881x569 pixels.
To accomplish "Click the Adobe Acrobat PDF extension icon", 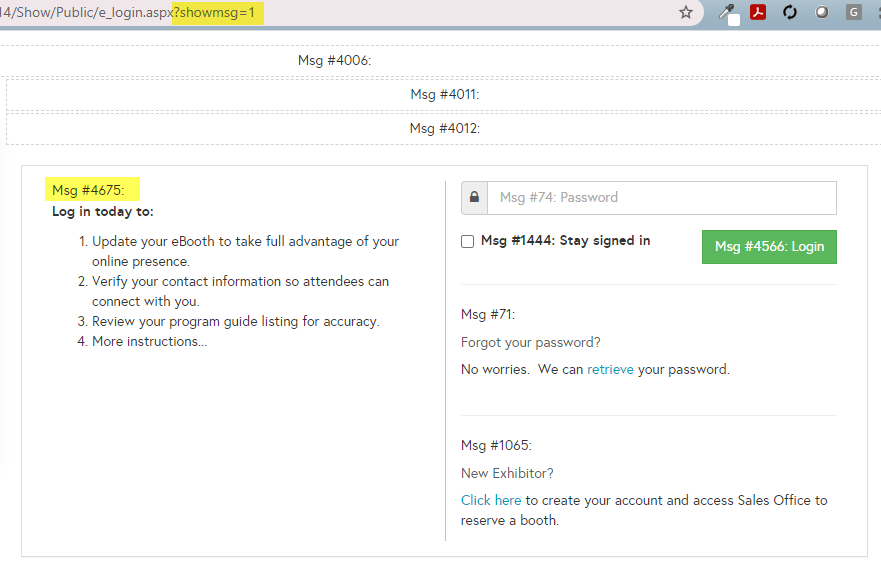I will click(758, 13).
